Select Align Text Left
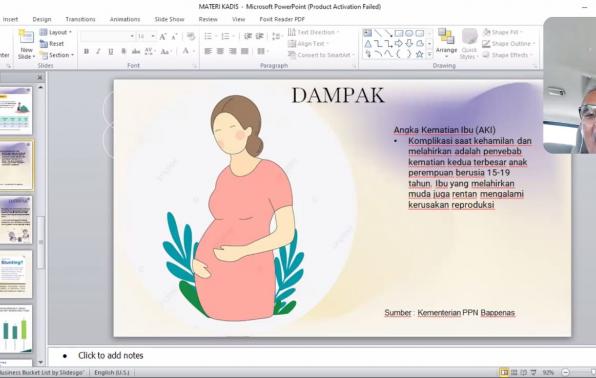The width and height of the screenshot is (596, 378). click(208, 51)
